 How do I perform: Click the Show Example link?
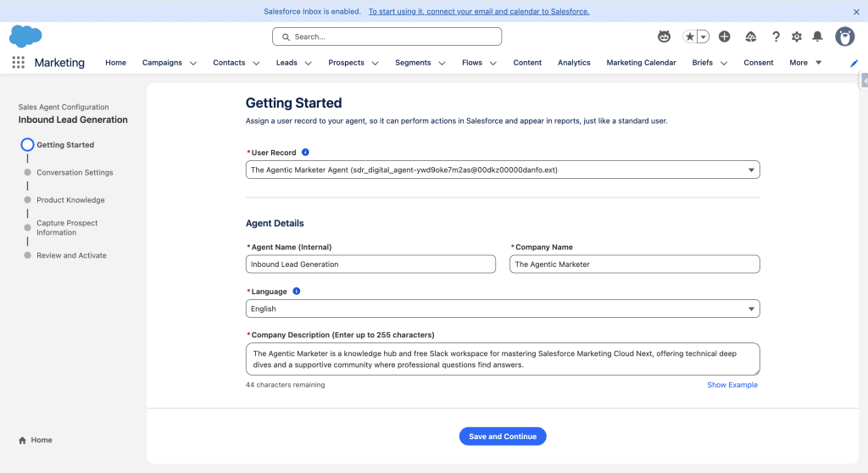(x=732, y=385)
